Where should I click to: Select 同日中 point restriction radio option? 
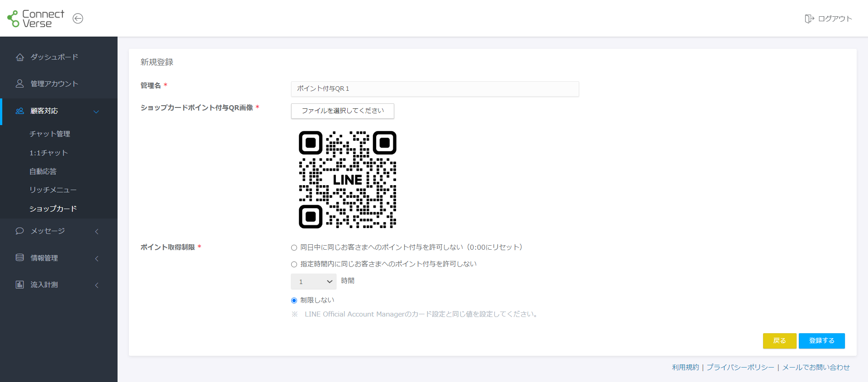pyautogui.click(x=294, y=247)
